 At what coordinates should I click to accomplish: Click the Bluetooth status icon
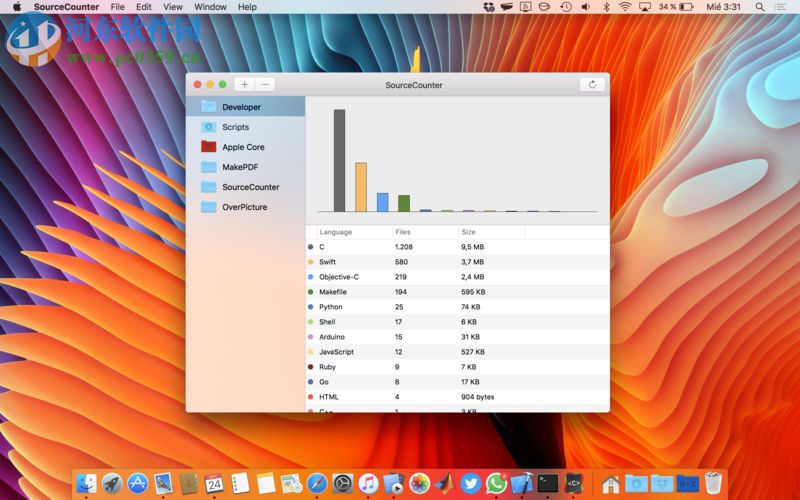(x=606, y=7)
